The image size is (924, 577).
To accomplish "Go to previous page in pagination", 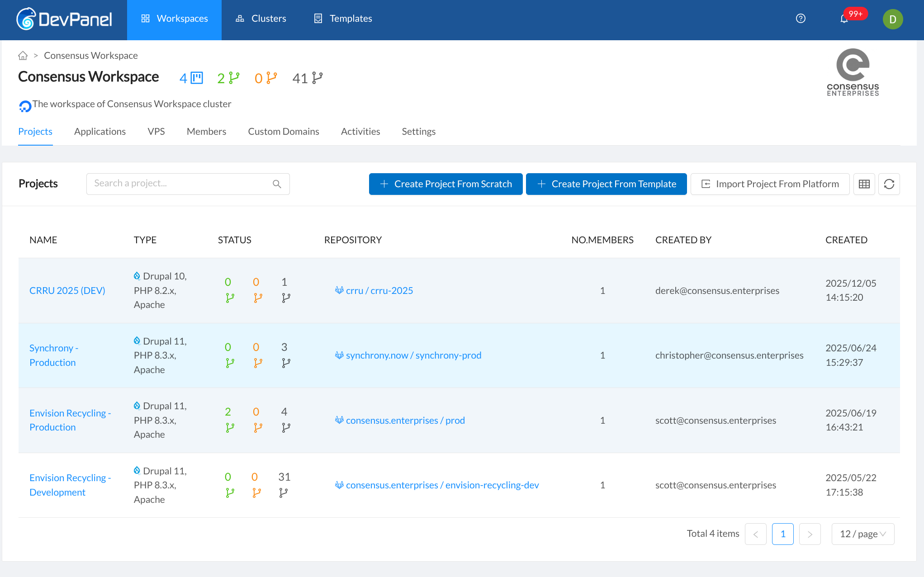I will point(755,534).
